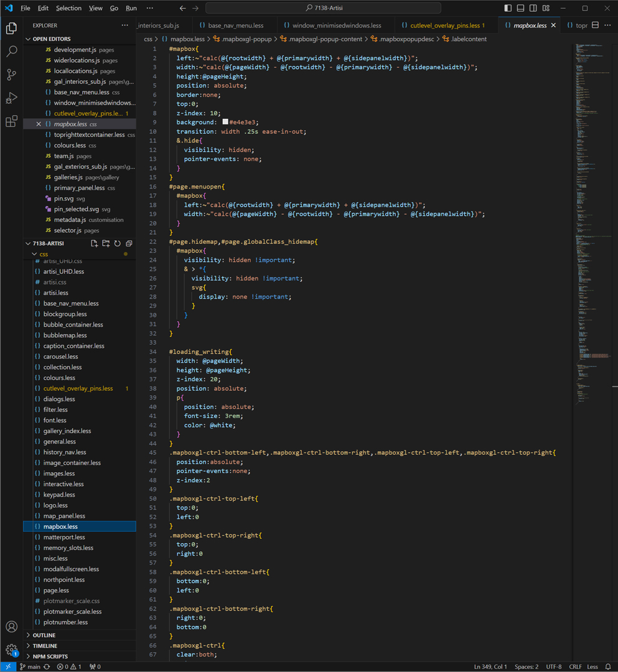Collapse the 7138-ARTISI folder section

(x=48, y=243)
